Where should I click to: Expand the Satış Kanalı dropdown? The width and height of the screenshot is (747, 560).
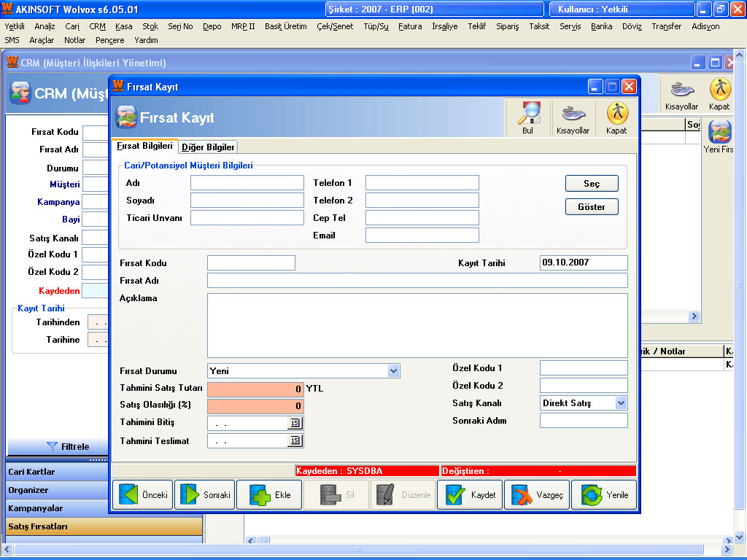point(621,403)
